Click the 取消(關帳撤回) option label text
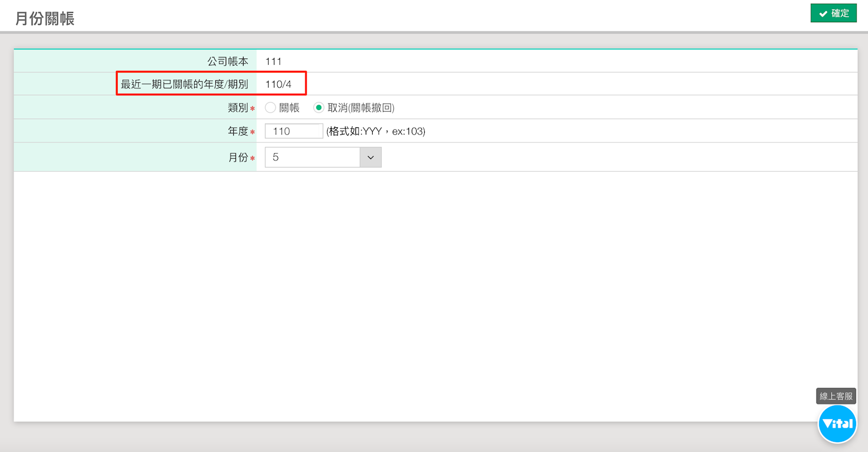The height and width of the screenshot is (452, 868). tap(361, 108)
